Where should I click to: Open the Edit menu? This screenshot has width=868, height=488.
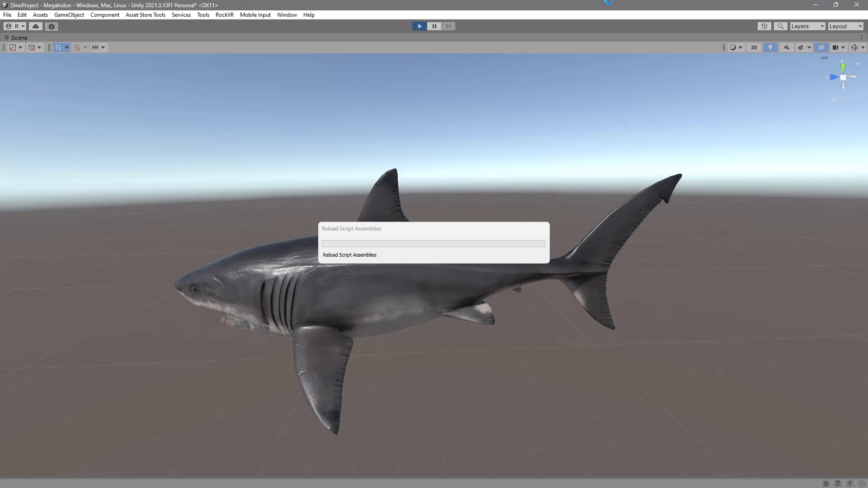click(x=22, y=15)
